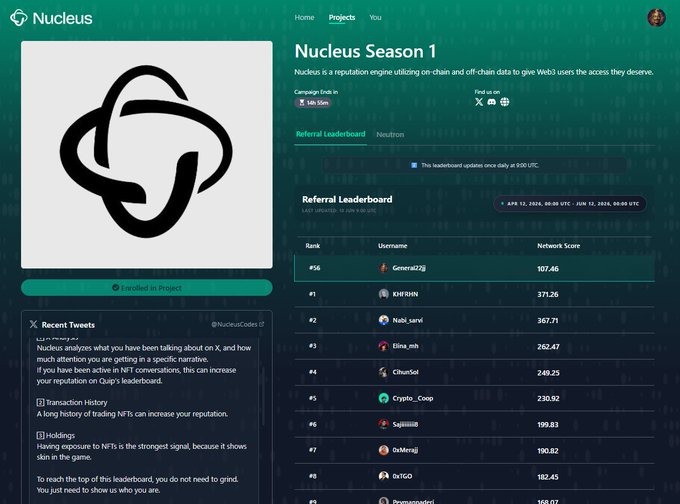Select username 0xTGO

(x=402, y=476)
